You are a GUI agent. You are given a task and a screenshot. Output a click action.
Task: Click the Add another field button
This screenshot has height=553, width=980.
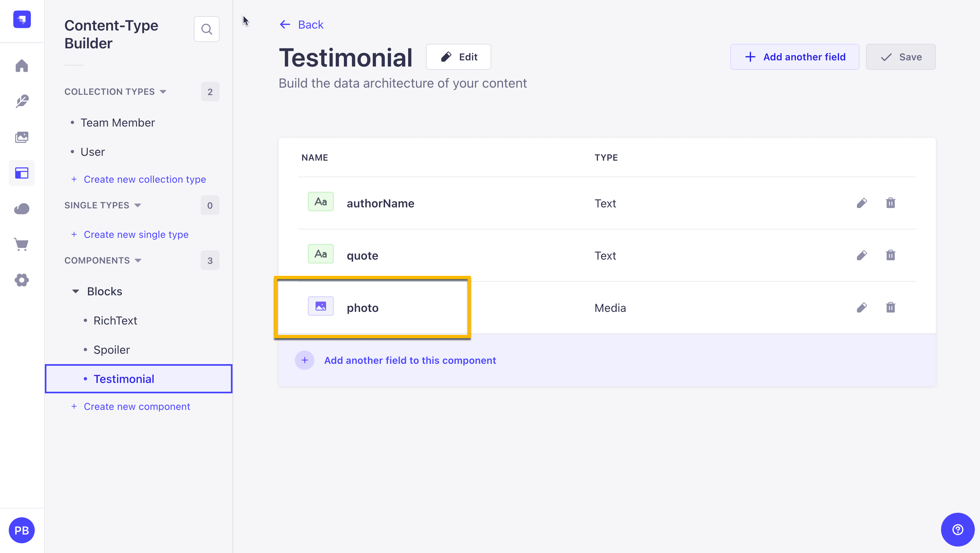point(794,57)
